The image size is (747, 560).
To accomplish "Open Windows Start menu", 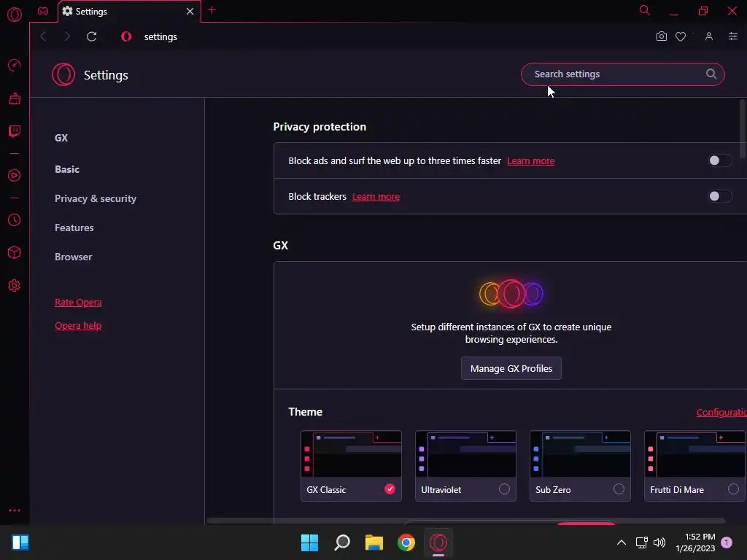I will click(309, 542).
